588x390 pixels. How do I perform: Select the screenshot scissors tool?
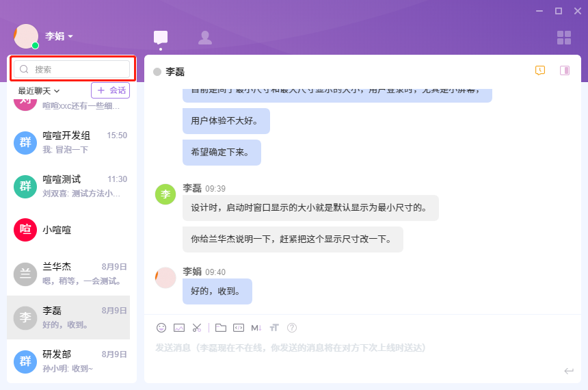point(197,328)
